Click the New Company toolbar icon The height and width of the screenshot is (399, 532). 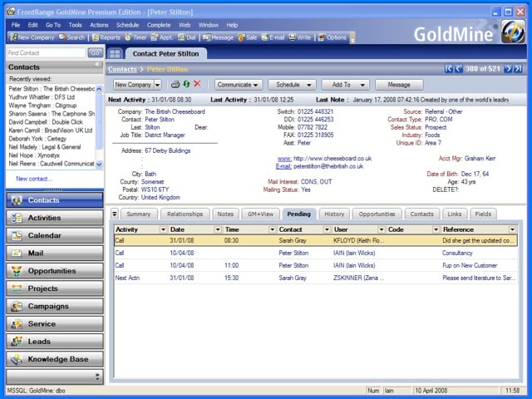[32, 37]
